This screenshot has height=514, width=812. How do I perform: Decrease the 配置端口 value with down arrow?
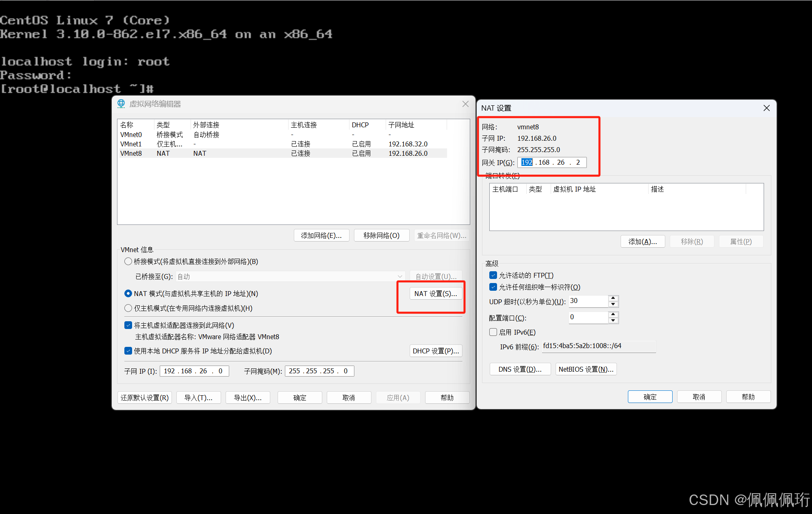click(613, 321)
